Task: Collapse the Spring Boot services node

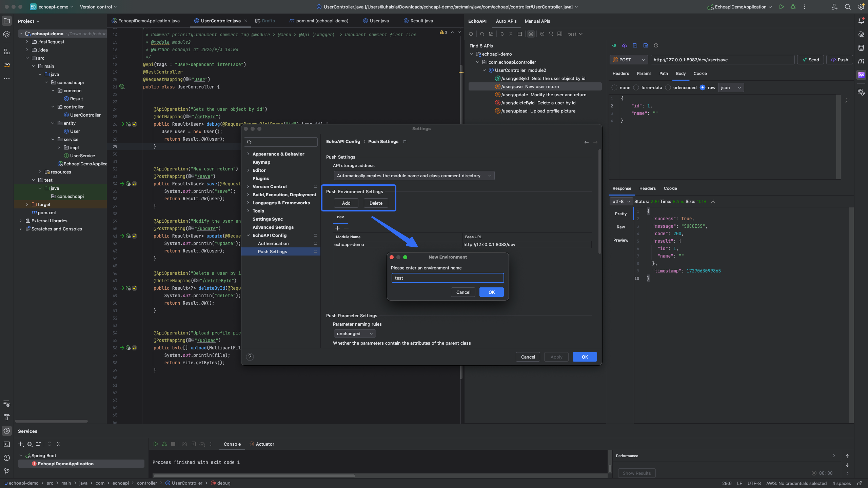Action: (21, 455)
